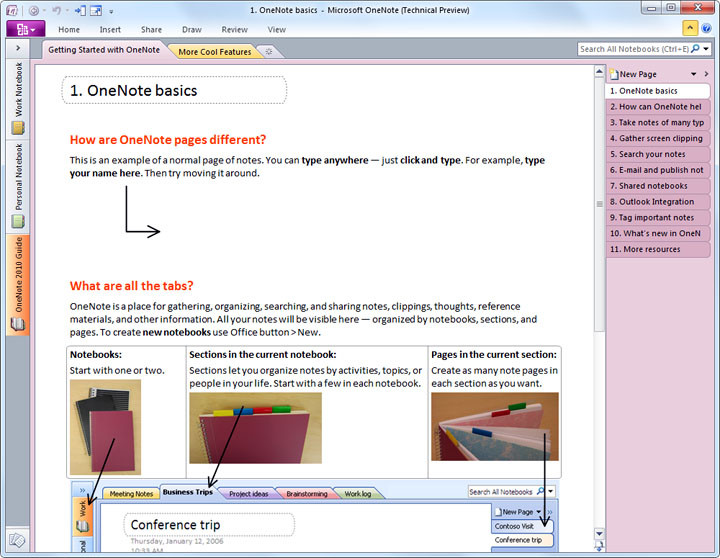Select the stacked notebooks photo
This screenshot has height=558, width=720.
(x=105, y=427)
